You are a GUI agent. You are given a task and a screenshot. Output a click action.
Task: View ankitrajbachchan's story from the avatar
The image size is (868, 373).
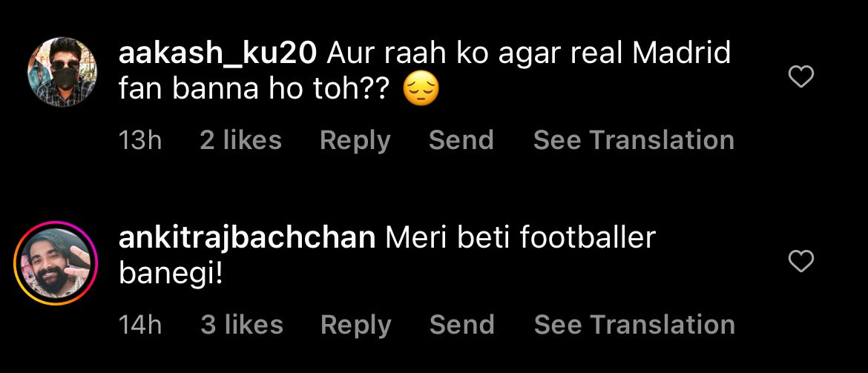pyautogui.click(x=56, y=263)
